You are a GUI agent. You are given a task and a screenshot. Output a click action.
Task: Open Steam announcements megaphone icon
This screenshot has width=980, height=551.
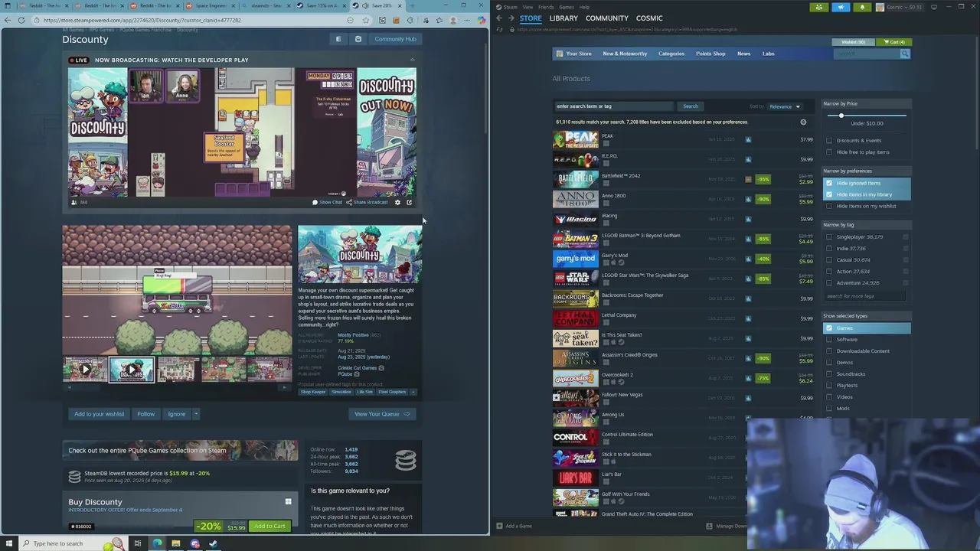841,7
